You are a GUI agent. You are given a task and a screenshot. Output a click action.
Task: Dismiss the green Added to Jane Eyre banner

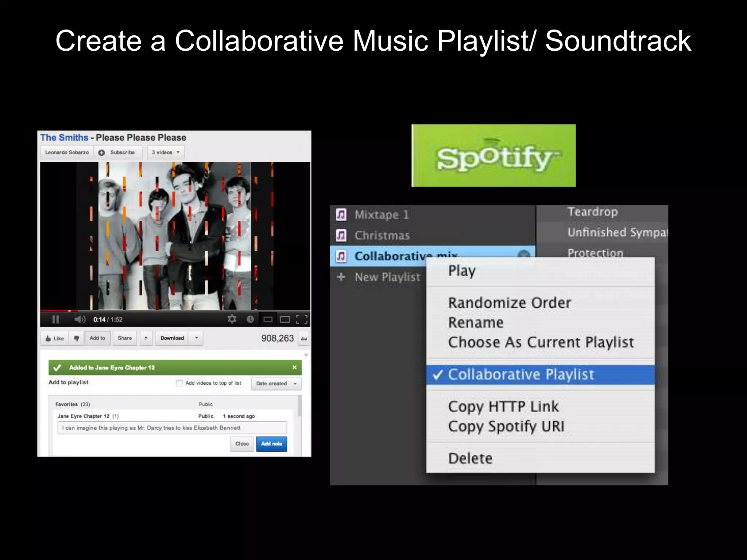click(x=294, y=367)
